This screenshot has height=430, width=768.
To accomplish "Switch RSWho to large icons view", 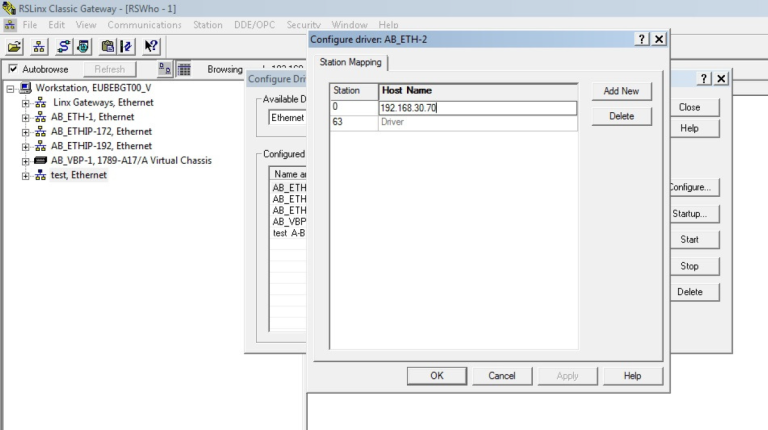I will tap(165, 69).
